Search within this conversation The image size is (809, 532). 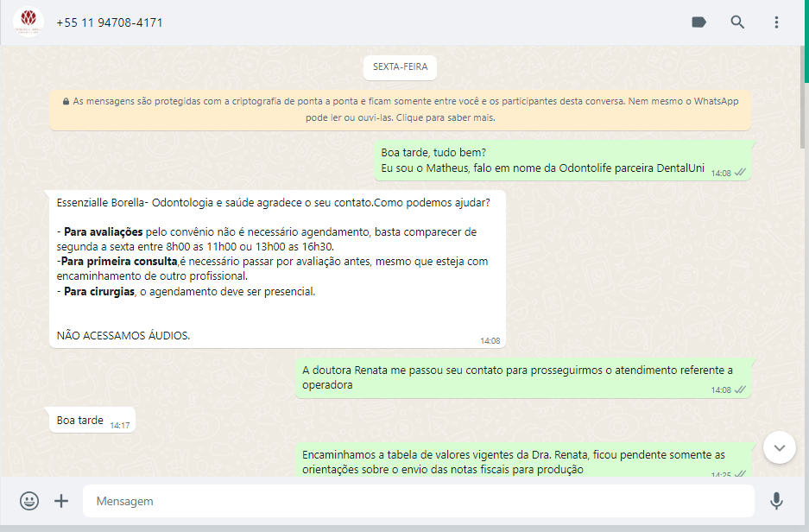point(737,22)
